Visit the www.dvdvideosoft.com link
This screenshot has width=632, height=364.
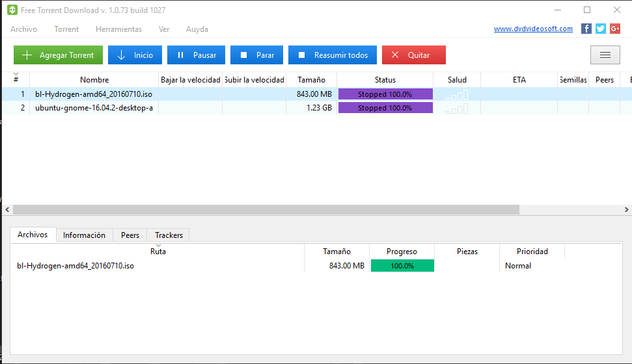[533, 29]
